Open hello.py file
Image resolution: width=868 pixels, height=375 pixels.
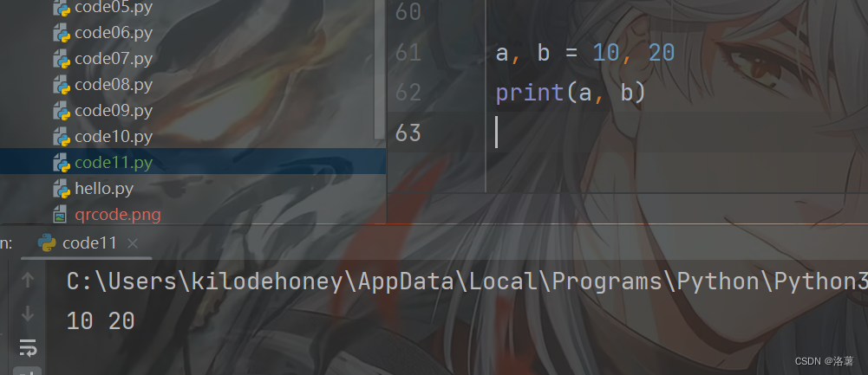tap(104, 189)
